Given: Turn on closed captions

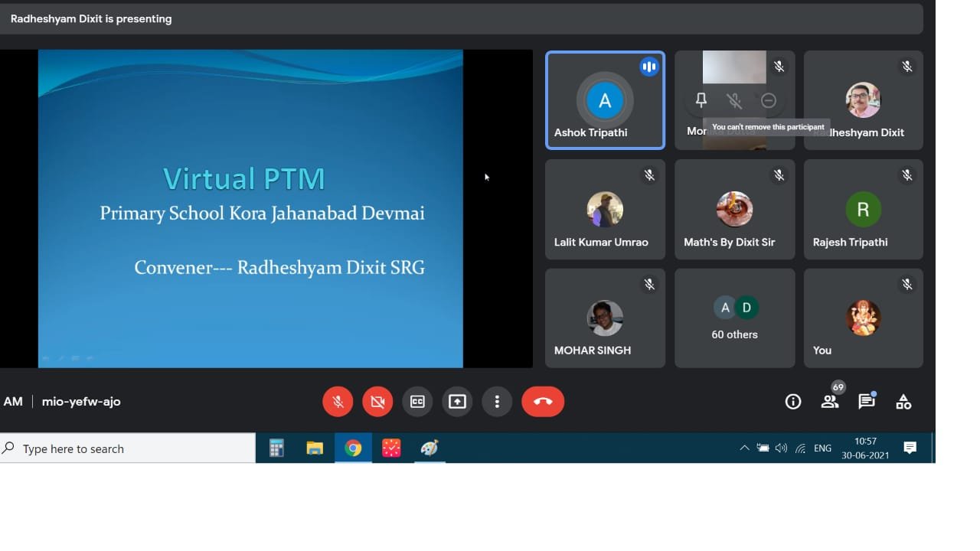Looking at the screenshot, I should (x=417, y=402).
